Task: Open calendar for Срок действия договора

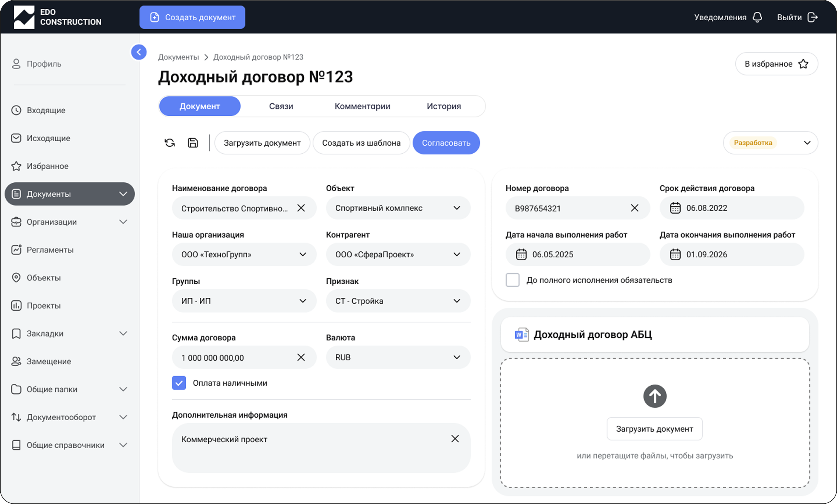Action: [x=675, y=208]
